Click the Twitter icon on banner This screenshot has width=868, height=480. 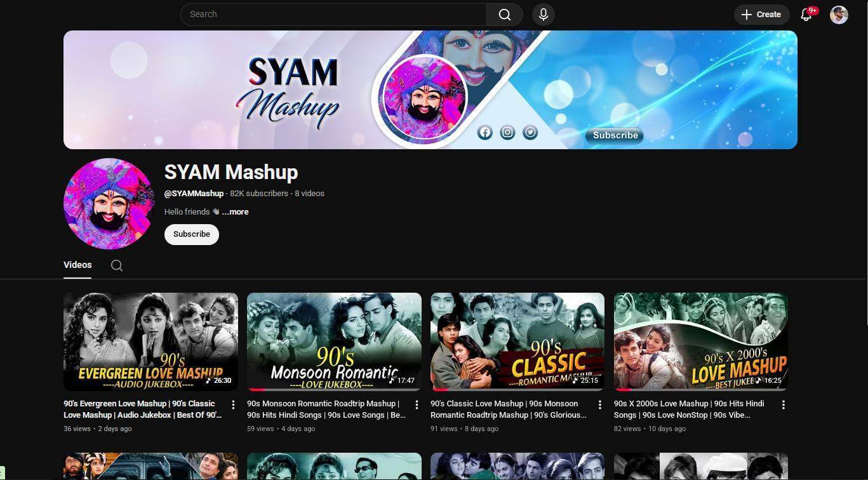[530, 132]
